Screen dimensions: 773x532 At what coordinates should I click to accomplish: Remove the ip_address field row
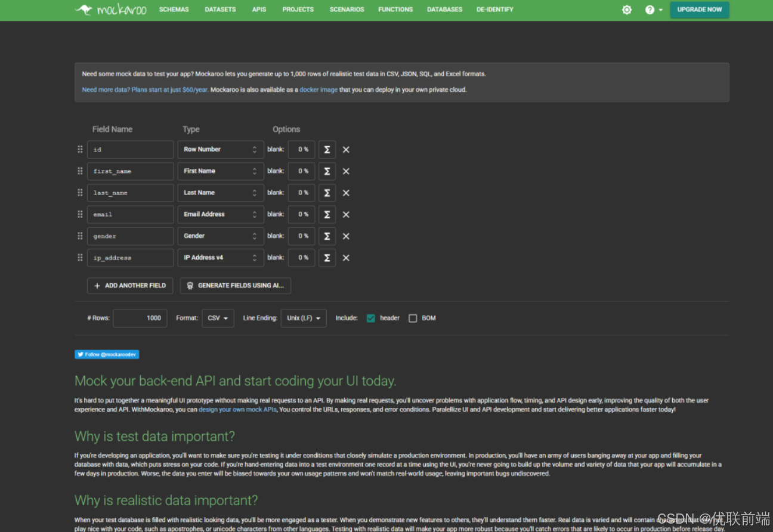click(x=346, y=258)
